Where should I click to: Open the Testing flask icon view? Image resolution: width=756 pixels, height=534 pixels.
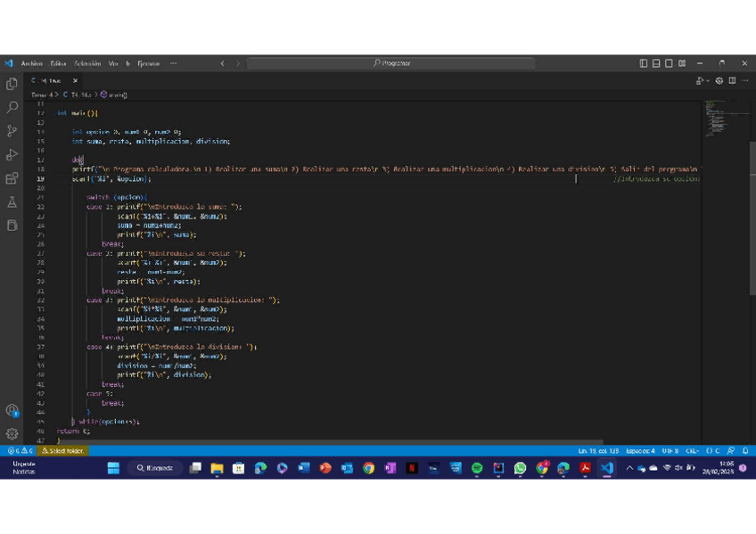point(12,202)
